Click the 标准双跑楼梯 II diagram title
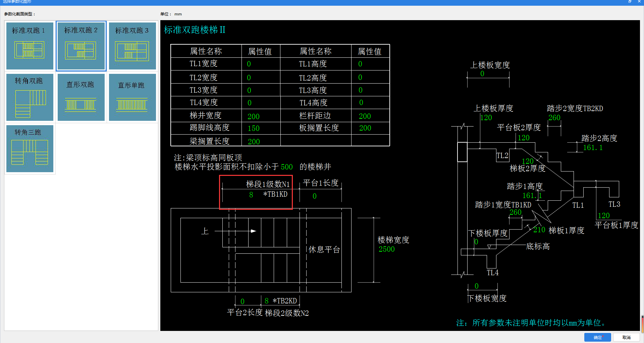The image size is (644, 343). [x=195, y=30]
